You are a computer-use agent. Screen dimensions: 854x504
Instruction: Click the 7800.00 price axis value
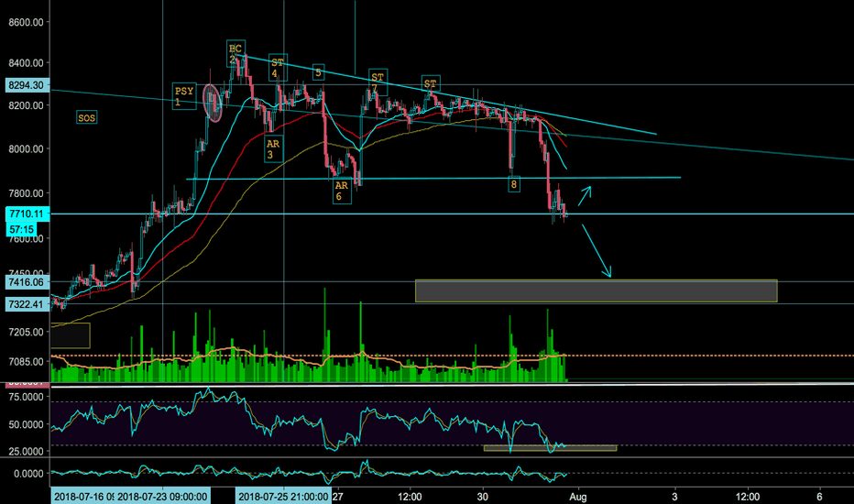pos(27,193)
